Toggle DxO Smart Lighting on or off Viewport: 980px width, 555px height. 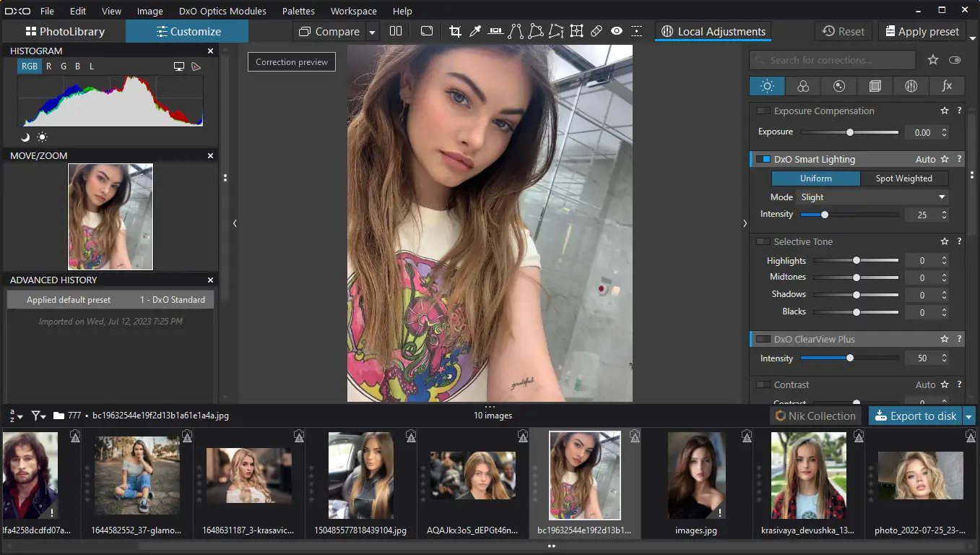[763, 159]
